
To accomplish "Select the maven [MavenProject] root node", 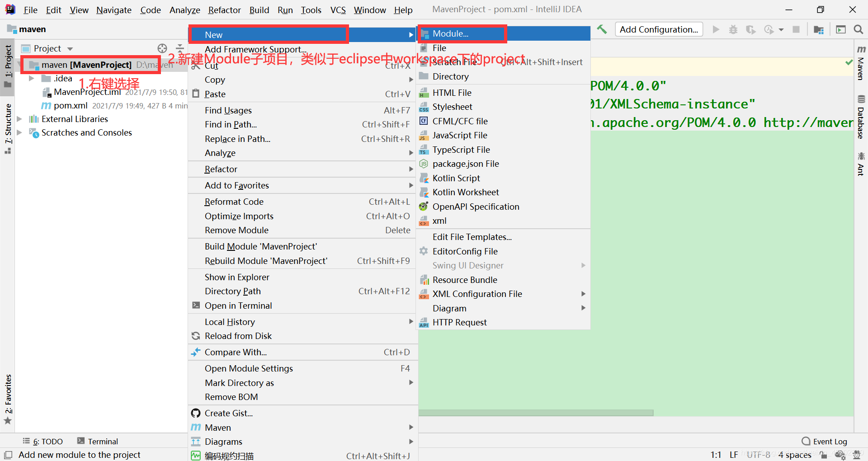I will [86, 65].
